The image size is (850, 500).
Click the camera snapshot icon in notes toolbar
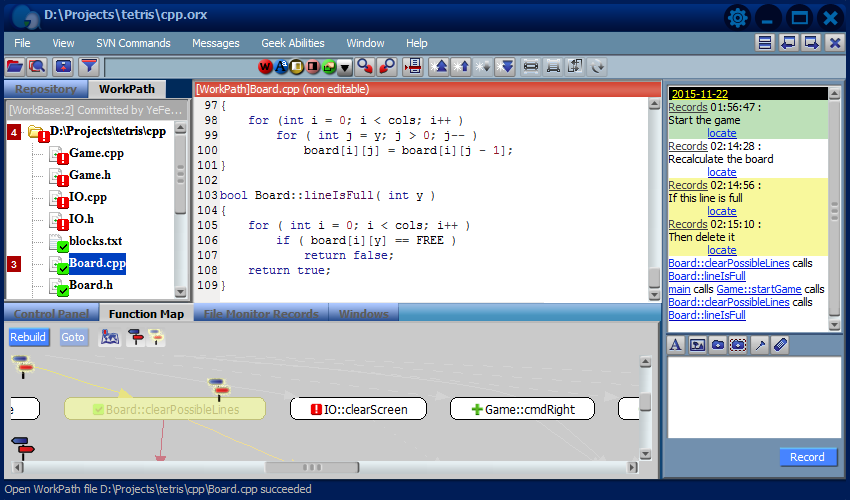tap(718, 345)
